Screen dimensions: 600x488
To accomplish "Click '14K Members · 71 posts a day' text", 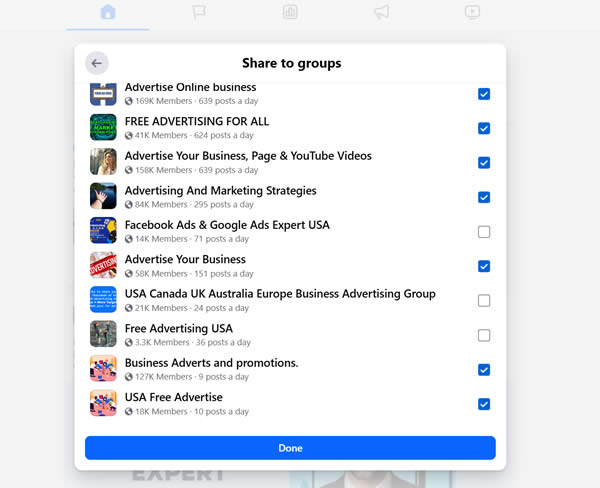I will click(192, 239).
